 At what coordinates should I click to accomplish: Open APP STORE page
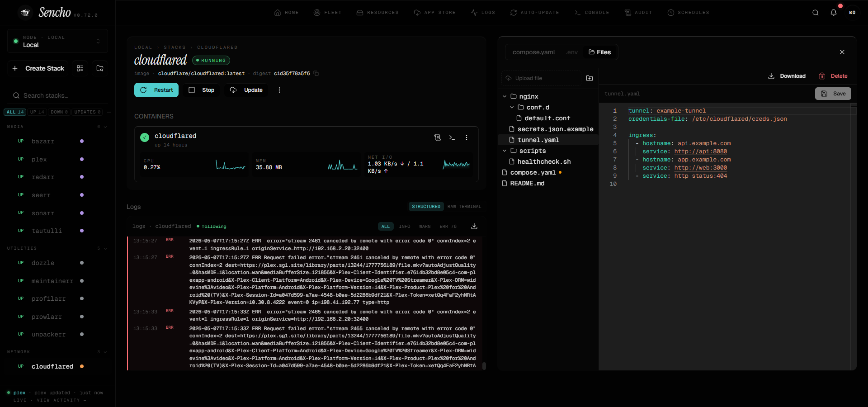[434, 13]
